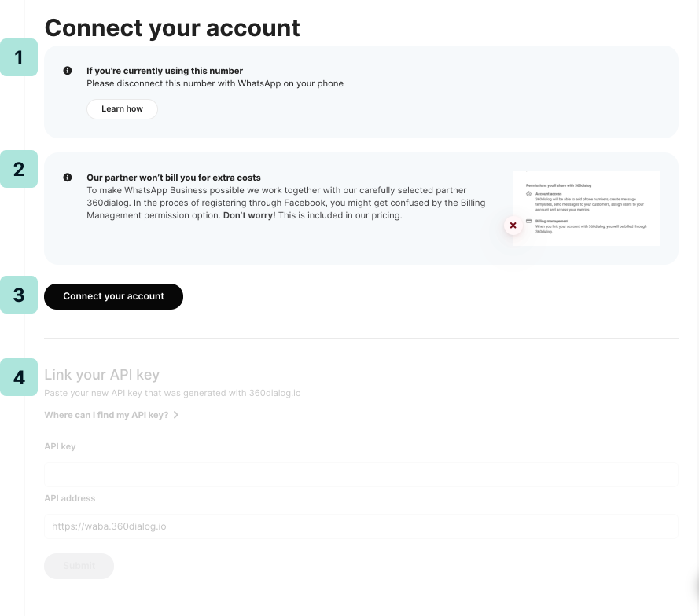The width and height of the screenshot is (699, 616).
Task: Open the 360dialog permissions preview image
Action: click(586, 208)
